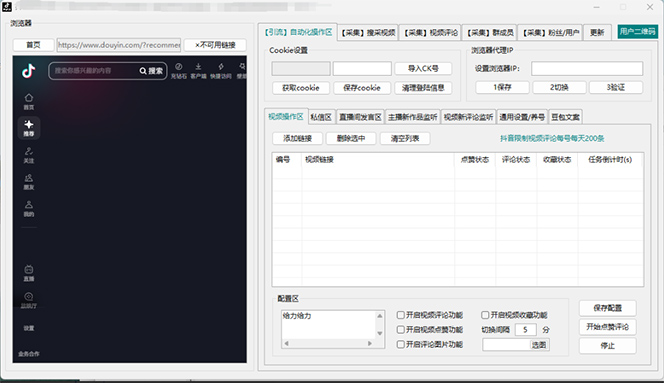Image resolution: width=664 pixels, height=383 pixels.
Task: Click the 获取cookie button
Action: coord(301,88)
